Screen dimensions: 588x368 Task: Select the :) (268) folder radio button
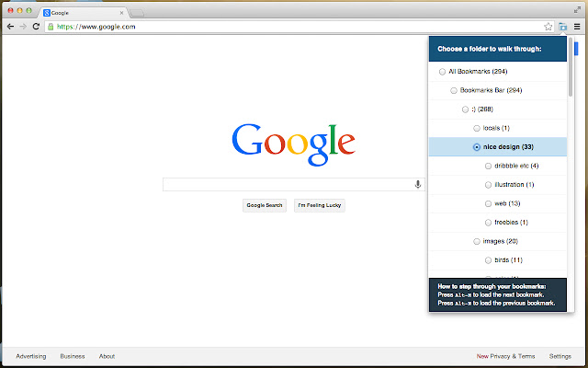466,109
